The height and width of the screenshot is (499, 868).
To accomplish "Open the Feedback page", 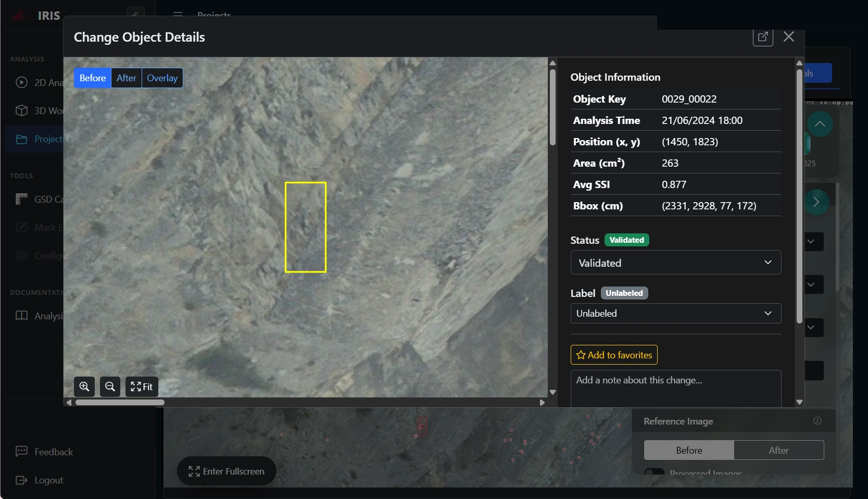I will (44, 452).
